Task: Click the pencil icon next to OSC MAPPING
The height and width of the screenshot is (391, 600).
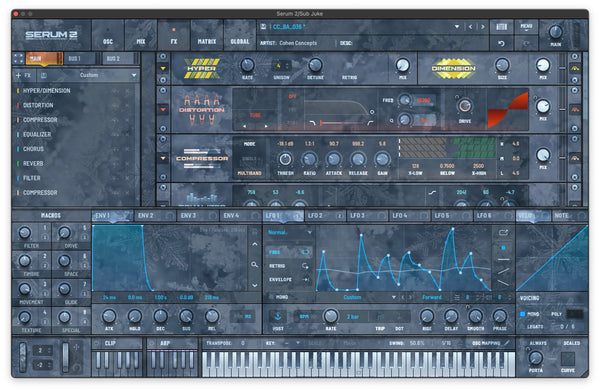Action: [x=507, y=343]
